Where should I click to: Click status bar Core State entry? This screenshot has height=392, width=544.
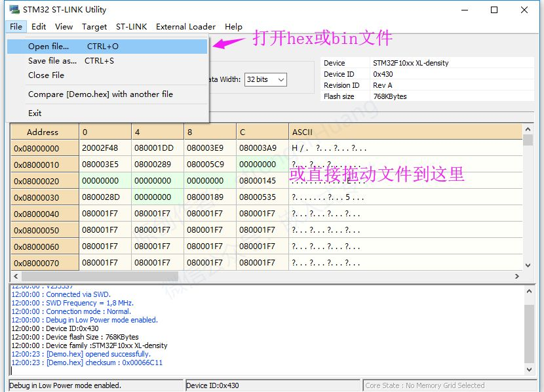tap(450, 385)
